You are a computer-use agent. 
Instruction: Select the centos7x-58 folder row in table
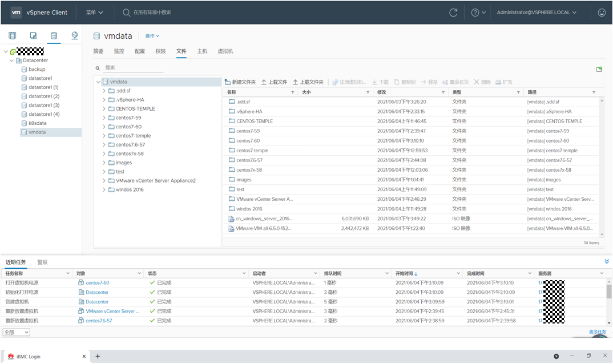tap(410, 170)
